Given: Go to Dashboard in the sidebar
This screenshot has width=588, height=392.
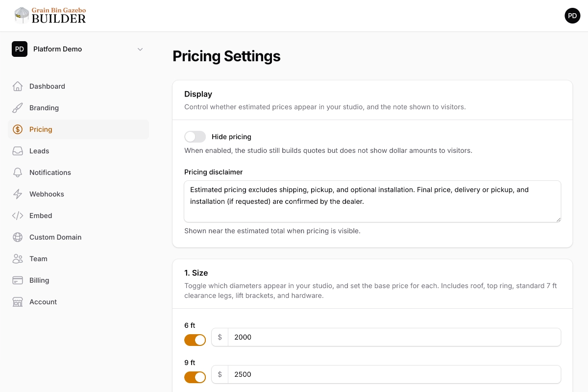Looking at the screenshot, I should [x=47, y=86].
